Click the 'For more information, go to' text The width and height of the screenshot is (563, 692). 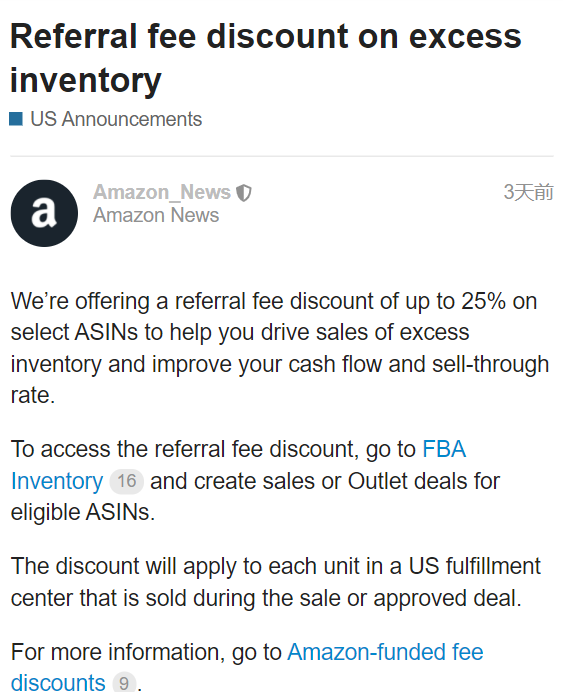pyautogui.click(x=146, y=652)
